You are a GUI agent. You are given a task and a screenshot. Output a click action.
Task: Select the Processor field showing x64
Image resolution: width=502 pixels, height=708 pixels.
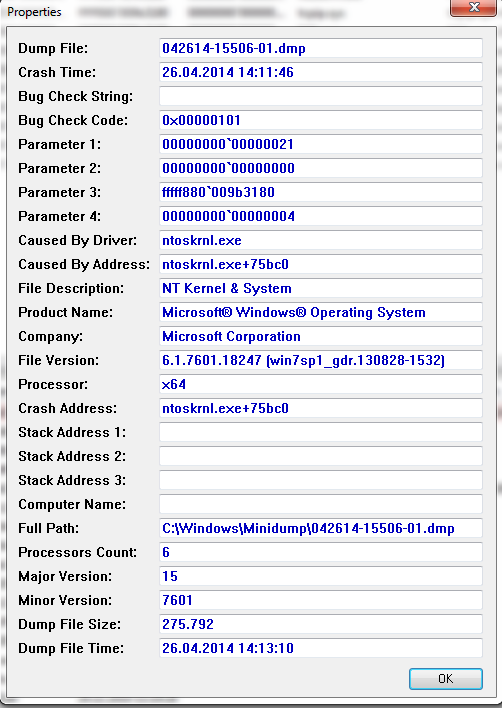pyautogui.click(x=321, y=384)
